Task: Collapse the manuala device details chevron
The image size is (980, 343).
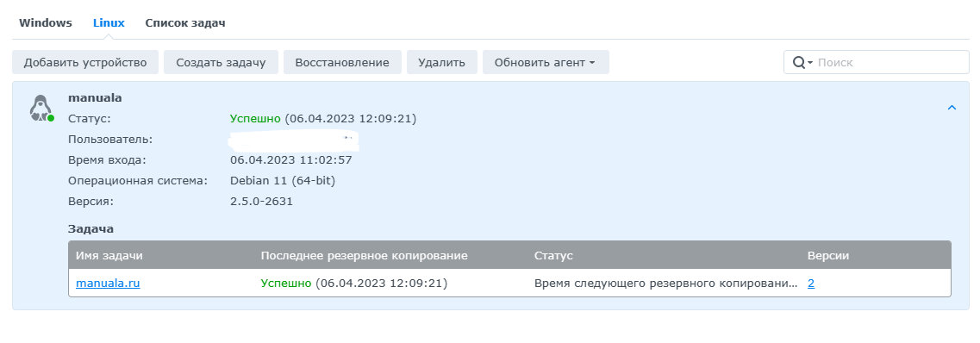Action: pyautogui.click(x=952, y=108)
